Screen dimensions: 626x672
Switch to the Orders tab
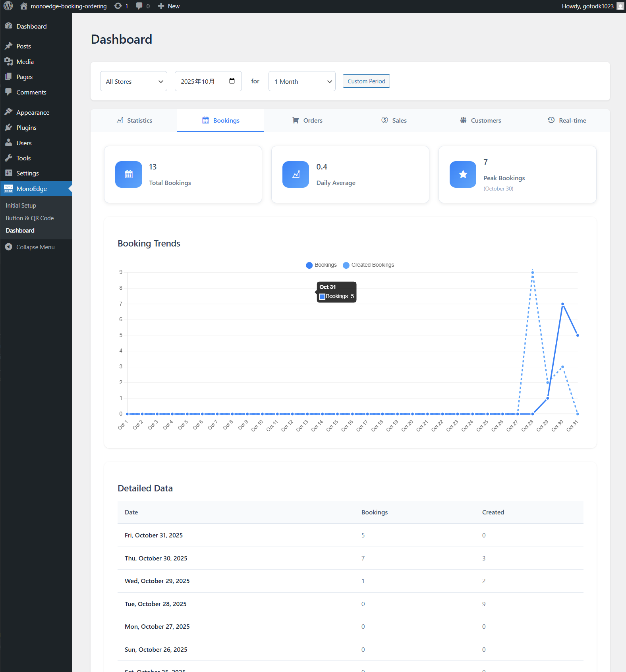click(307, 120)
